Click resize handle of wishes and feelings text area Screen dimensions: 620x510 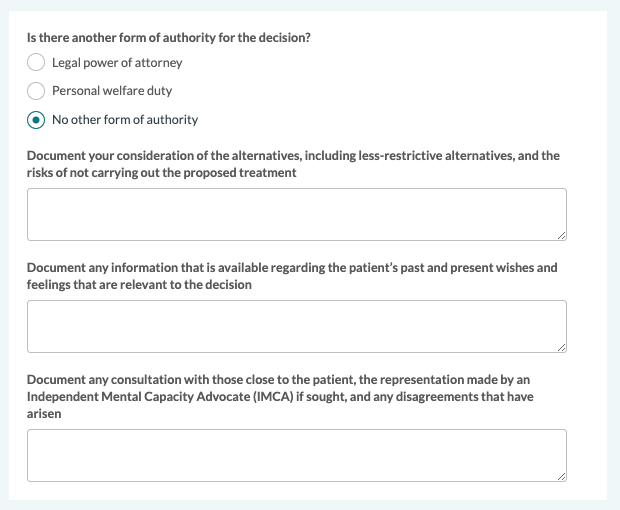pos(561,347)
